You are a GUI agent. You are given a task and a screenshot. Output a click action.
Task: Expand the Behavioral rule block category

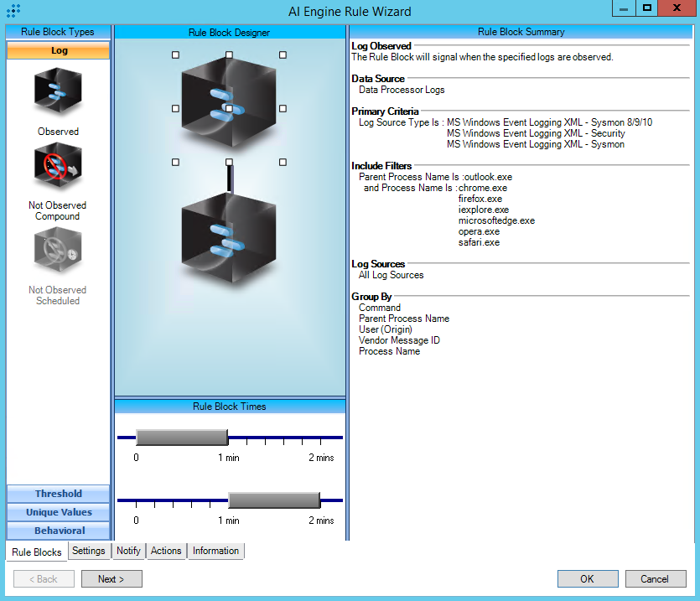click(x=59, y=531)
